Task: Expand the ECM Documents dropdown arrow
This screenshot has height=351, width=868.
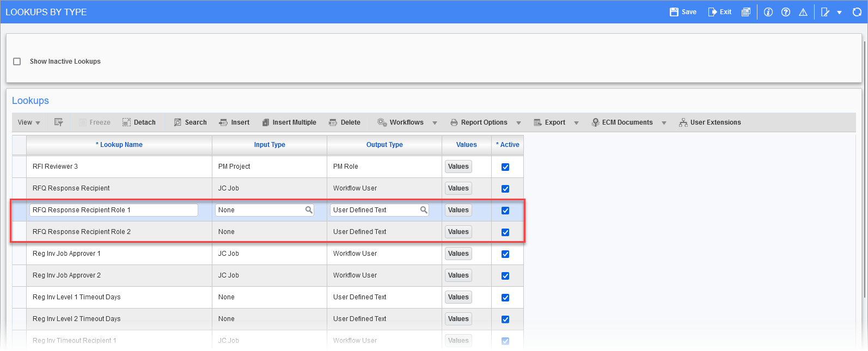Action: (x=664, y=123)
